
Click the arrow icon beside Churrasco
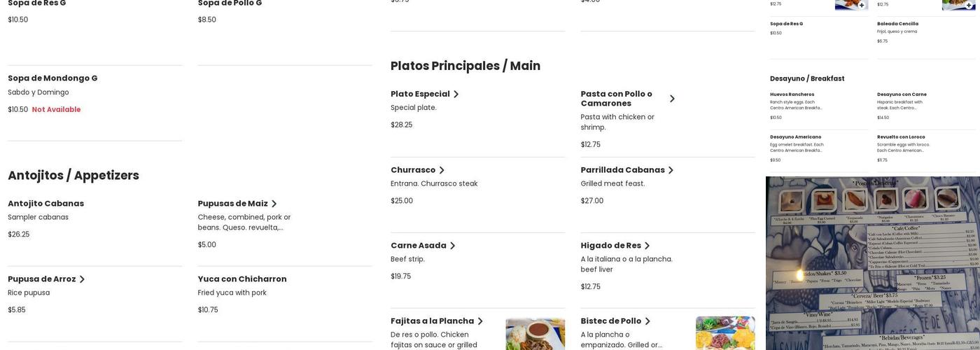[x=442, y=170]
